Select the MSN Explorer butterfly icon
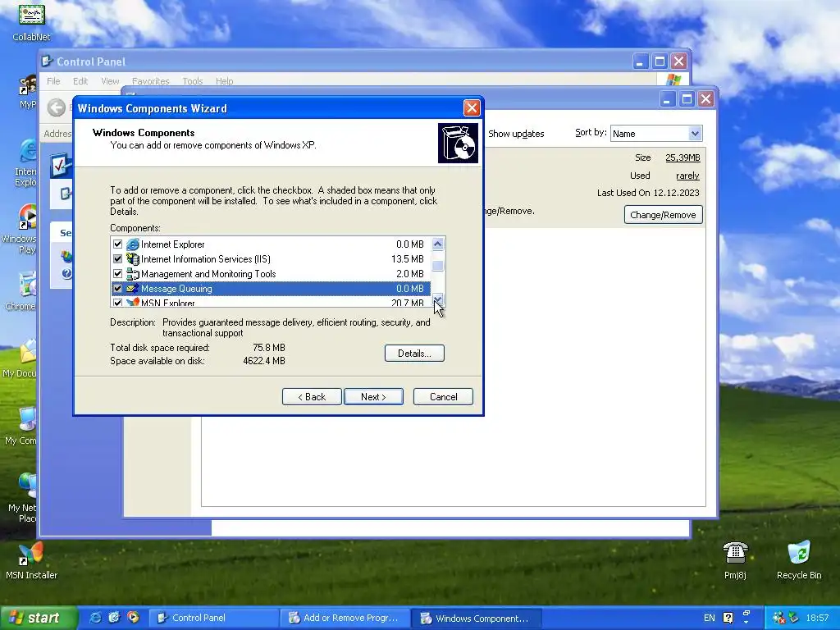 tap(132, 302)
